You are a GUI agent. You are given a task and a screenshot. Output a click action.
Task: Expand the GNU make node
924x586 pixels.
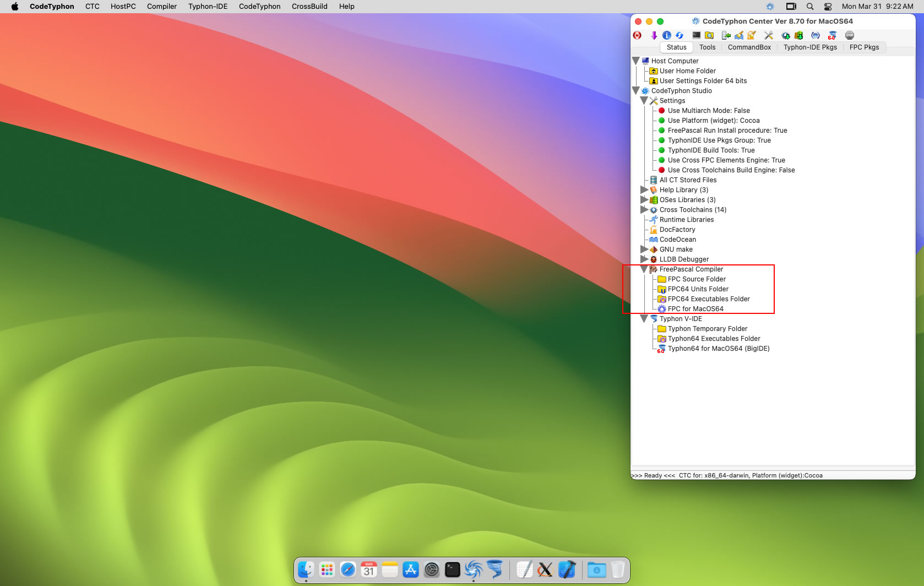point(644,249)
